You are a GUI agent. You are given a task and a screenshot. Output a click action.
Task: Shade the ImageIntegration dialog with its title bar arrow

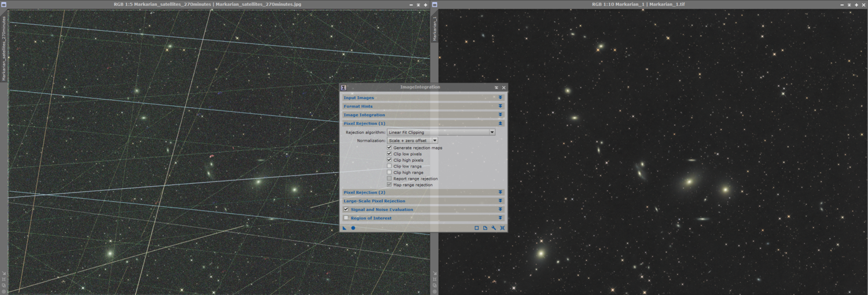[x=496, y=88]
